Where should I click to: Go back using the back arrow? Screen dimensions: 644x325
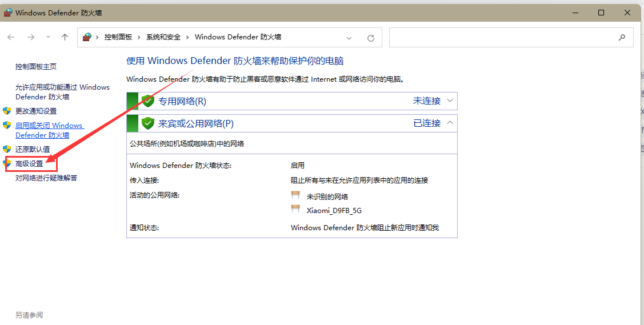[11, 37]
